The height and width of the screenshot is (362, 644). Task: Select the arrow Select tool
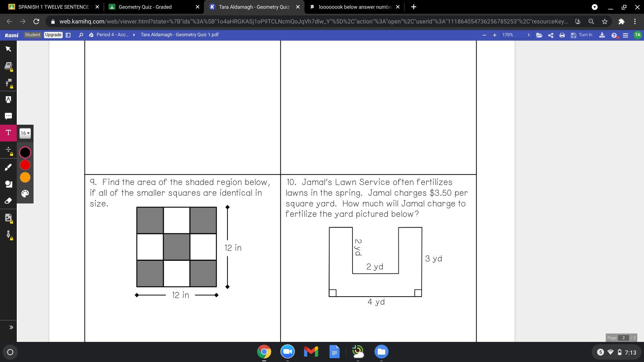(8, 49)
